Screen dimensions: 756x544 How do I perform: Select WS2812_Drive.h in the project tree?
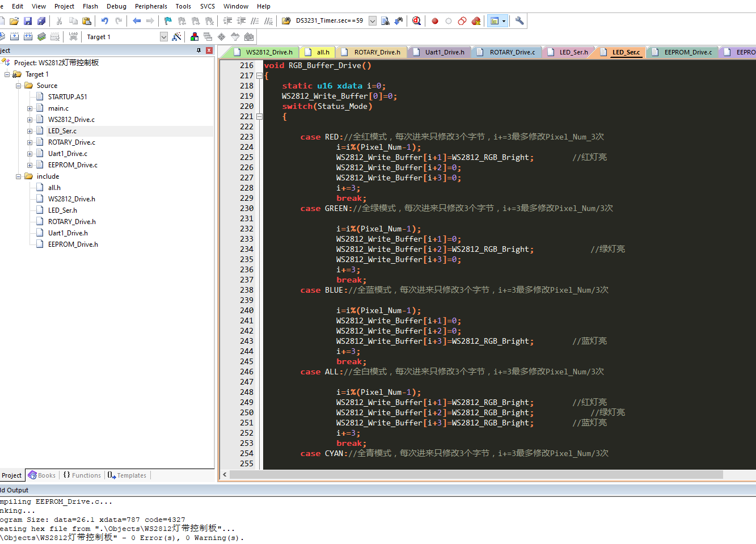[71, 199]
